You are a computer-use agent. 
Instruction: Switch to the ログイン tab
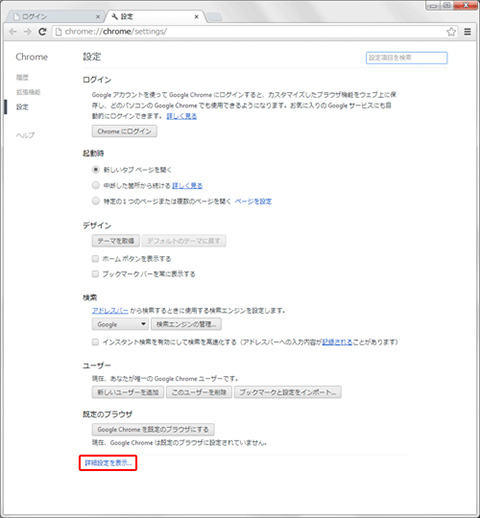point(55,17)
